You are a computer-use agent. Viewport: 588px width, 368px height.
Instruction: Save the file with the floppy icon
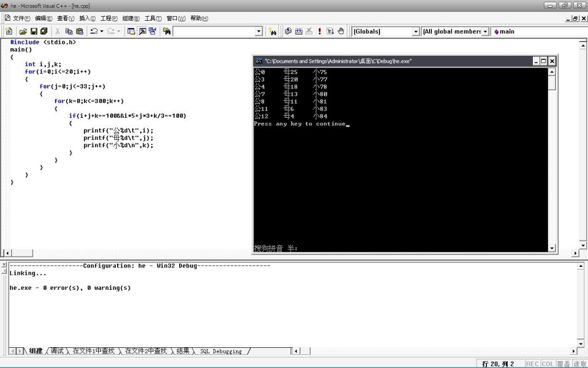[34, 32]
